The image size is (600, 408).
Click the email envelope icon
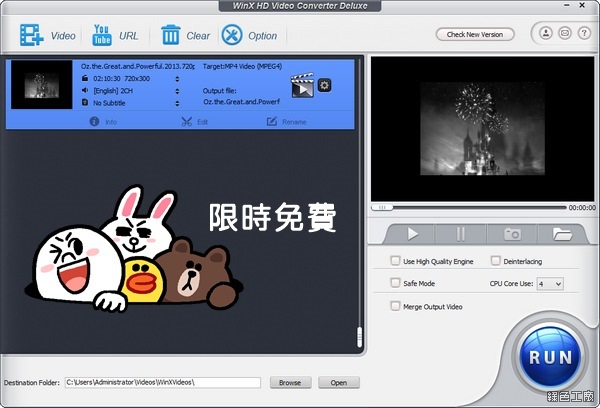[565, 33]
